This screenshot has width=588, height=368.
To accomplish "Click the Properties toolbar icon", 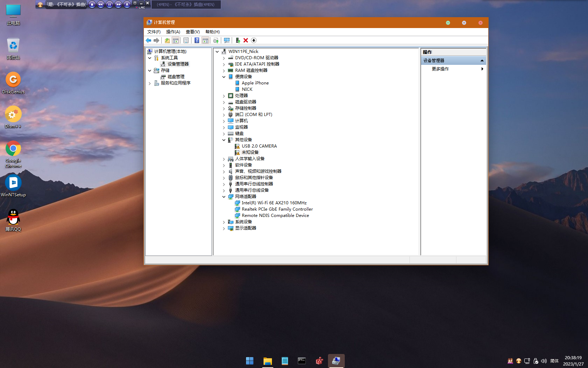I will 186,41.
